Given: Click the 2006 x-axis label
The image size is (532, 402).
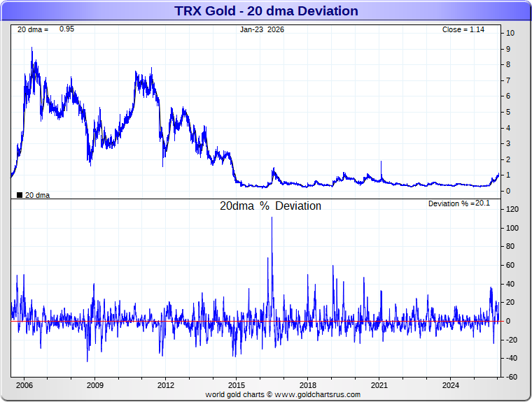Looking at the screenshot, I should pyautogui.click(x=24, y=385).
